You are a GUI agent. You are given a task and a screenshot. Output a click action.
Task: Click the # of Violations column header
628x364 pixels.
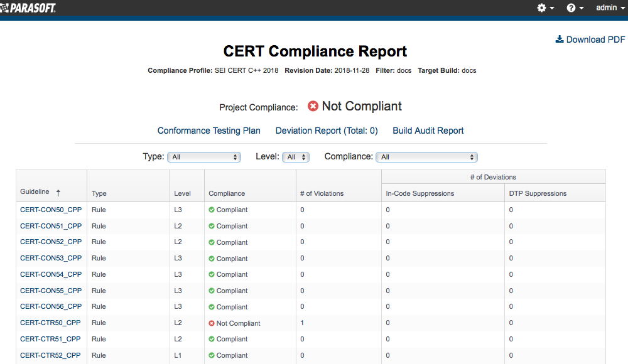322,193
